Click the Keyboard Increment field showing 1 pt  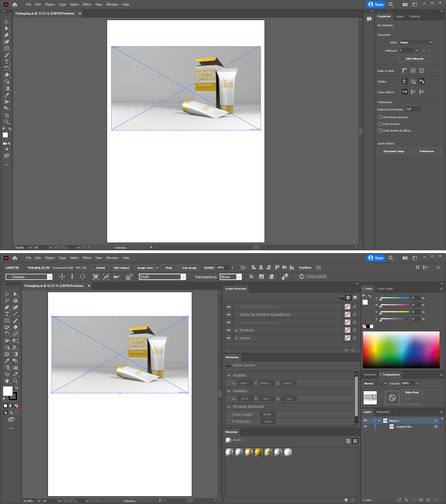click(413, 109)
